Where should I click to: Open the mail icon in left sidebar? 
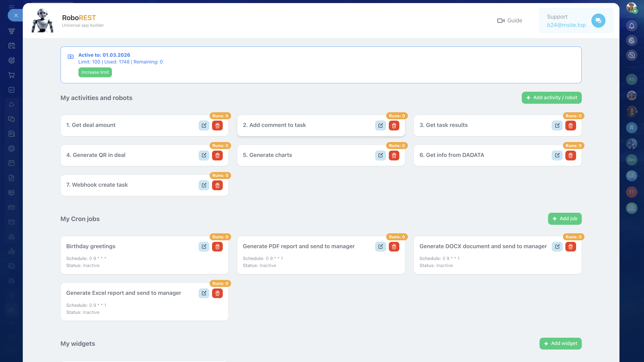pos(11,222)
